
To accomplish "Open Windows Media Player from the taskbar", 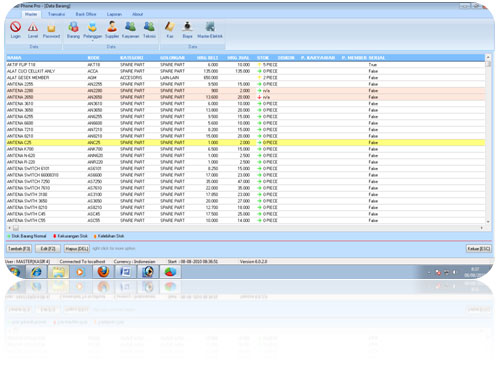I will [x=80, y=272].
